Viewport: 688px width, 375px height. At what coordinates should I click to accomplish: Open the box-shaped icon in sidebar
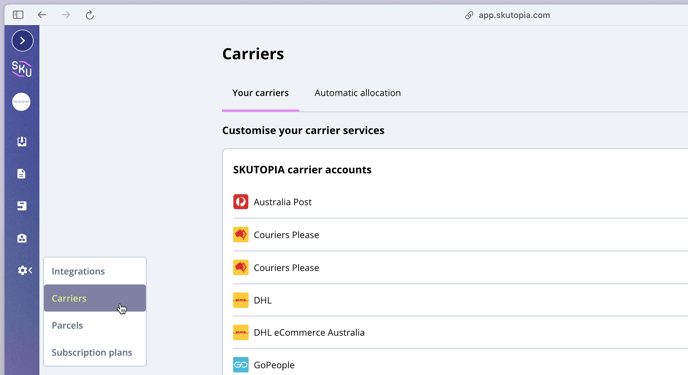point(22,206)
